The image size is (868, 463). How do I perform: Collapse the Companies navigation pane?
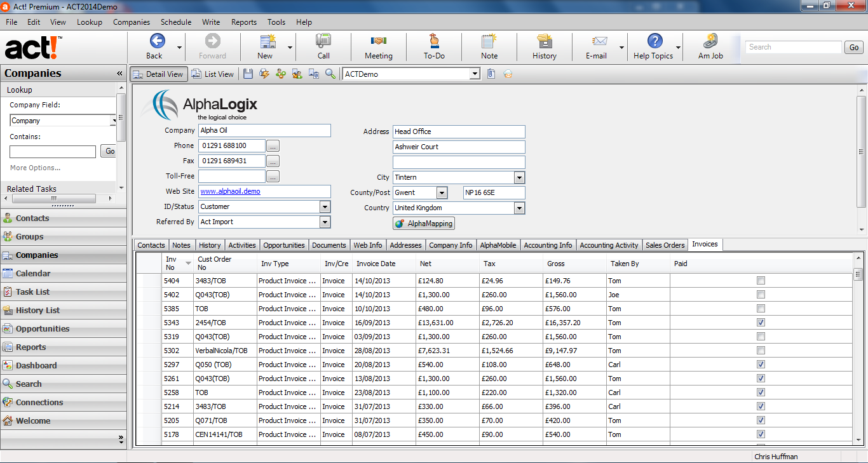click(119, 74)
